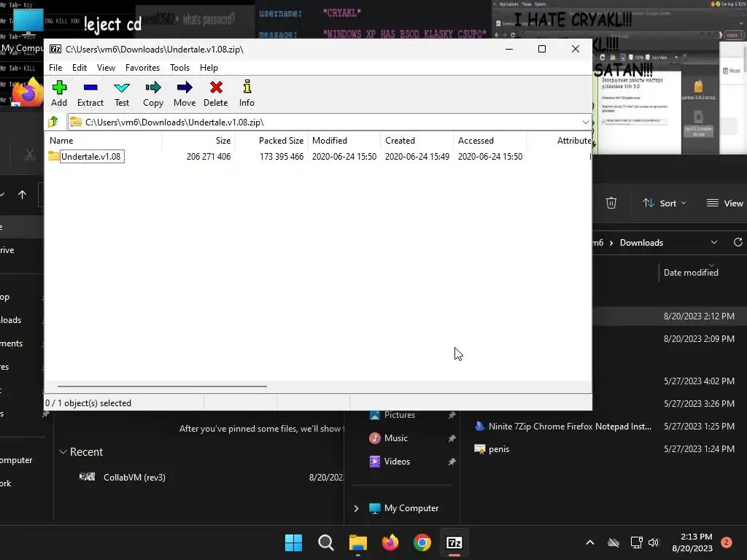
Task: Click the 173 395 466 packed size value
Action: [282, 157]
